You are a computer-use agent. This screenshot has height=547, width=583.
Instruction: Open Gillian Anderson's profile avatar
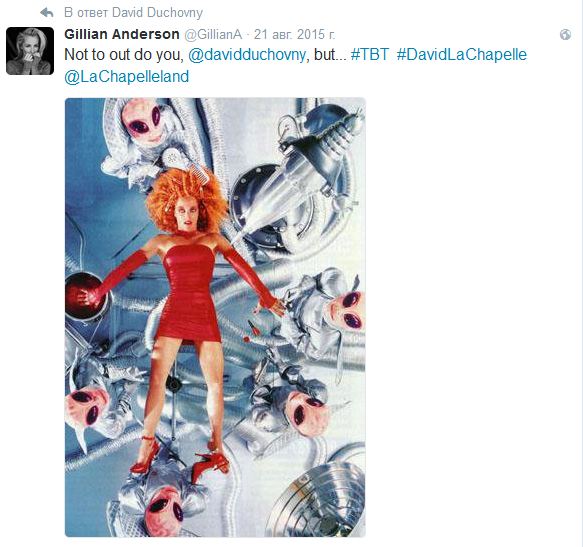point(30,51)
